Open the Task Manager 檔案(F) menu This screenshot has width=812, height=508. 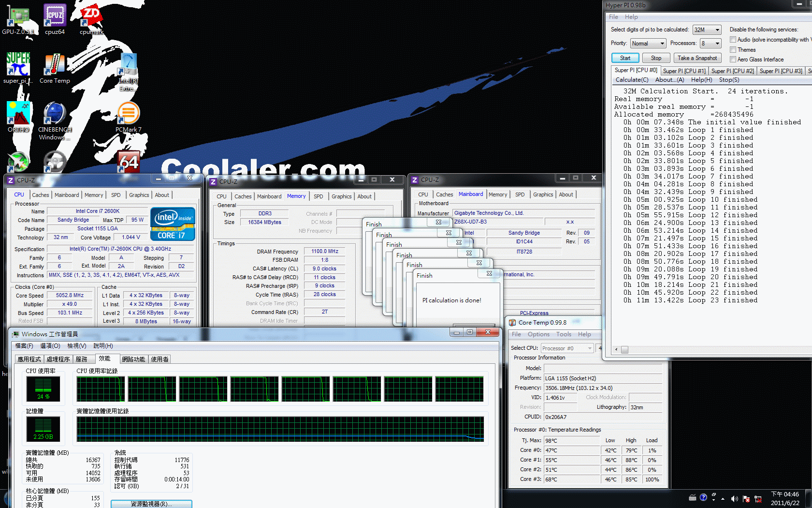24,346
